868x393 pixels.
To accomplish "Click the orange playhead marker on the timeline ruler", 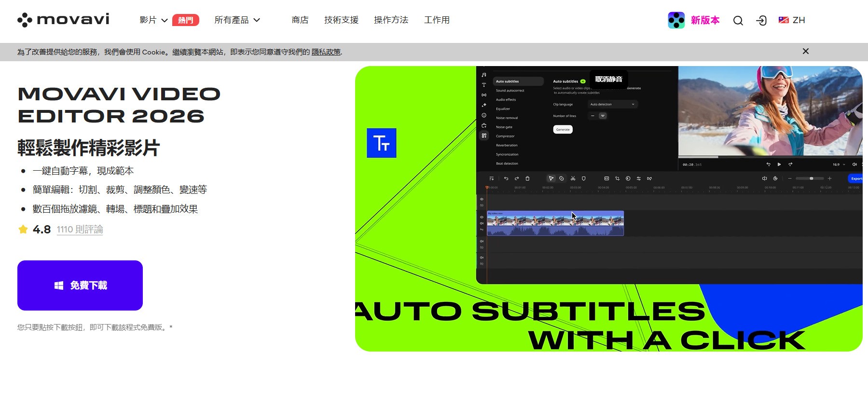I will click(487, 187).
